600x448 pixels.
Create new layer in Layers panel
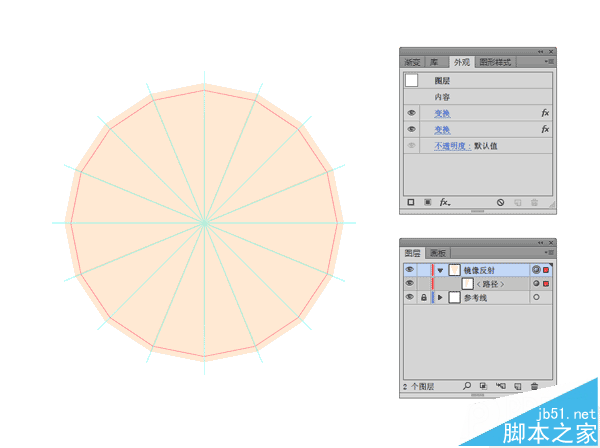coord(518,386)
